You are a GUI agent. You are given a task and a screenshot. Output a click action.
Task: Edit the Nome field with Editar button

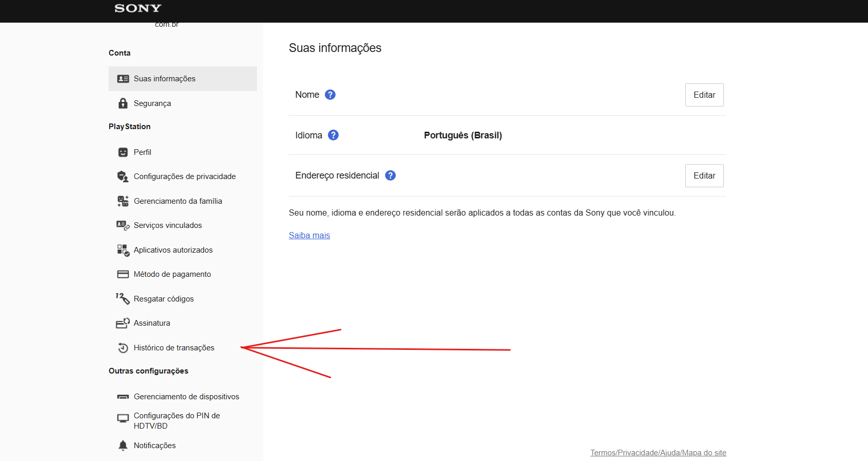pyautogui.click(x=704, y=95)
